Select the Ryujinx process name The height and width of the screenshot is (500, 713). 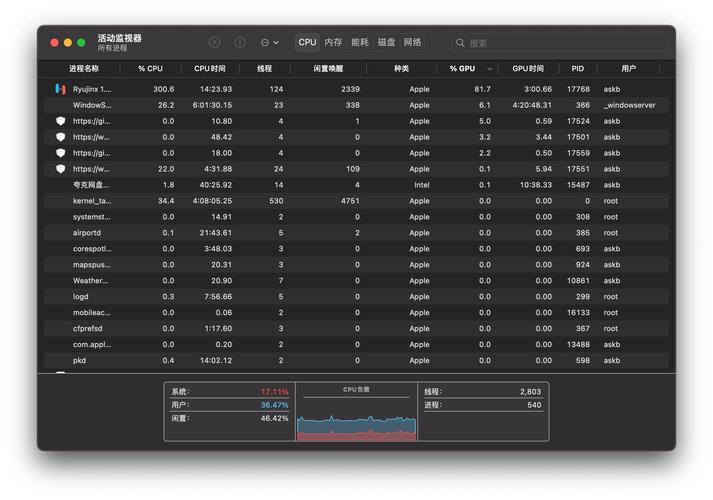92,89
